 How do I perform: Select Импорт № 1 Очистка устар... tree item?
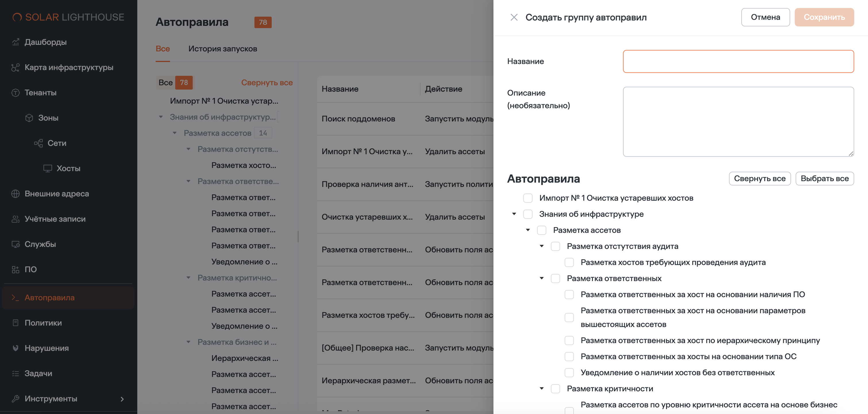click(224, 101)
